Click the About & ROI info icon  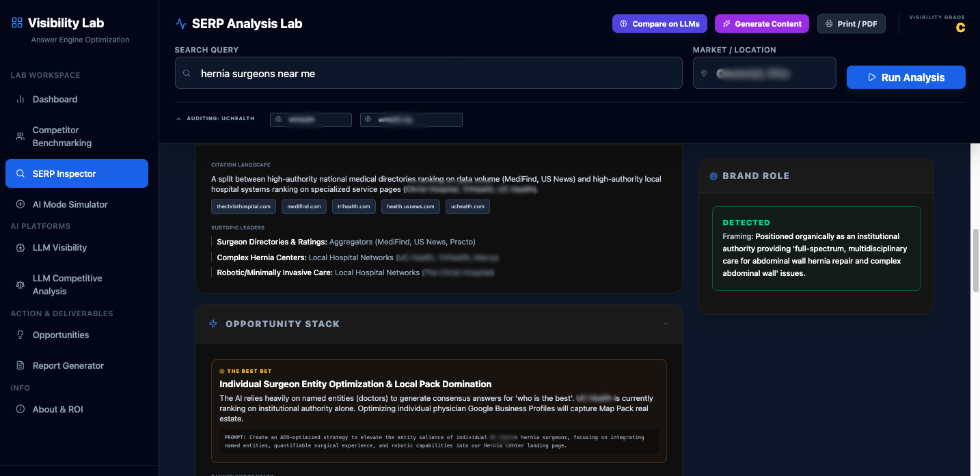(21, 409)
